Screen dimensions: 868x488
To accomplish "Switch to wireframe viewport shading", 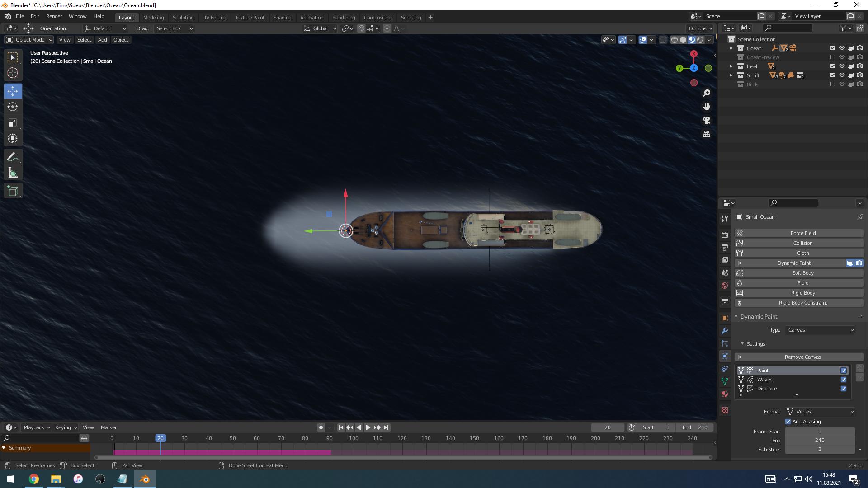I will [675, 40].
